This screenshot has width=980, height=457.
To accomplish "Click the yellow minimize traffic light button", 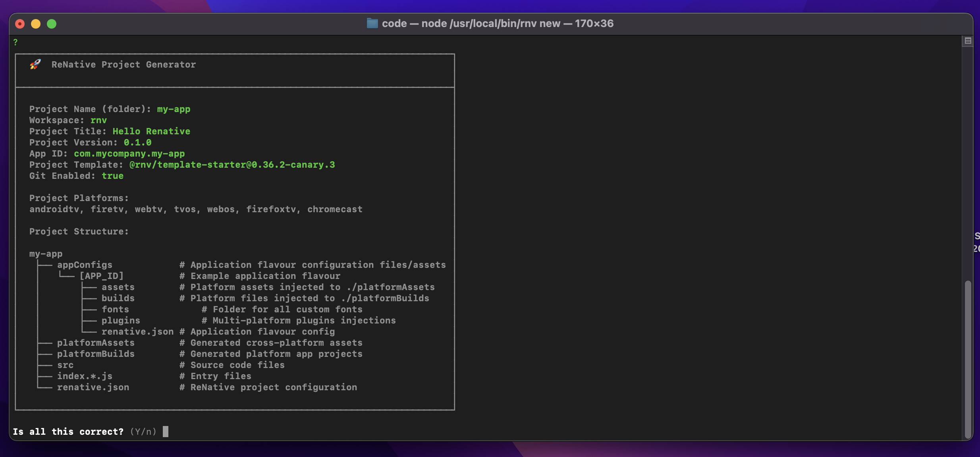I will [36, 24].
